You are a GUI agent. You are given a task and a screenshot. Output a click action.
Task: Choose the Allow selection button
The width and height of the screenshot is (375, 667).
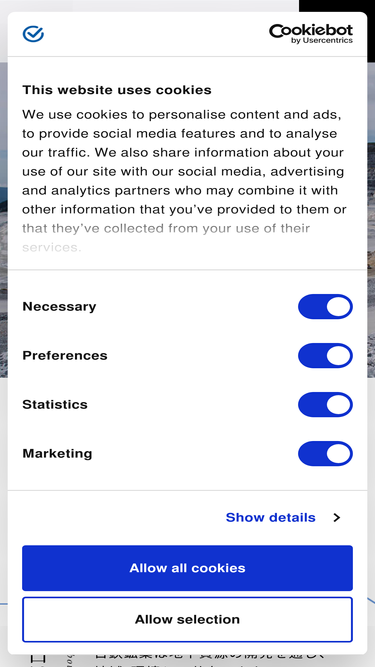click(188, 619)
